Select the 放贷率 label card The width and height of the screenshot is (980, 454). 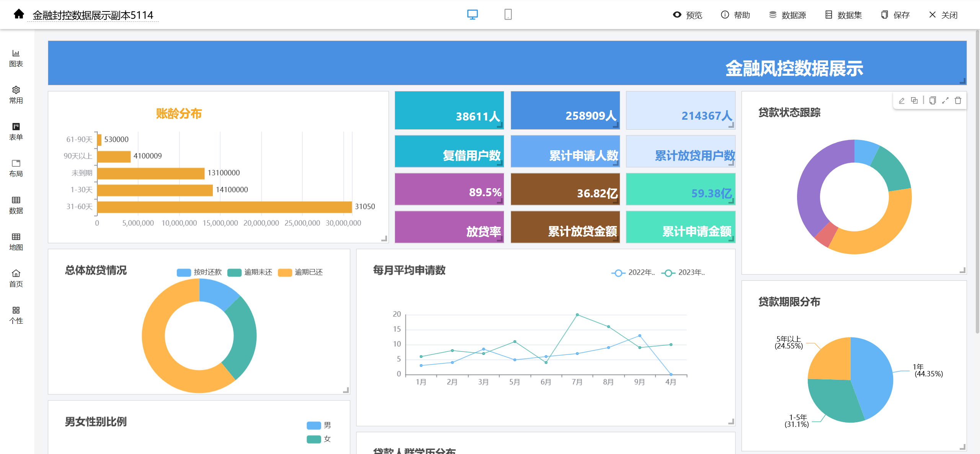[449, 227]
